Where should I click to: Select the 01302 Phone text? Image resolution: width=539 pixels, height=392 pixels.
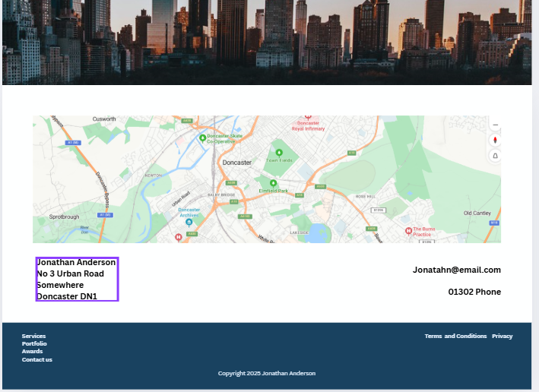pos(474,292)
